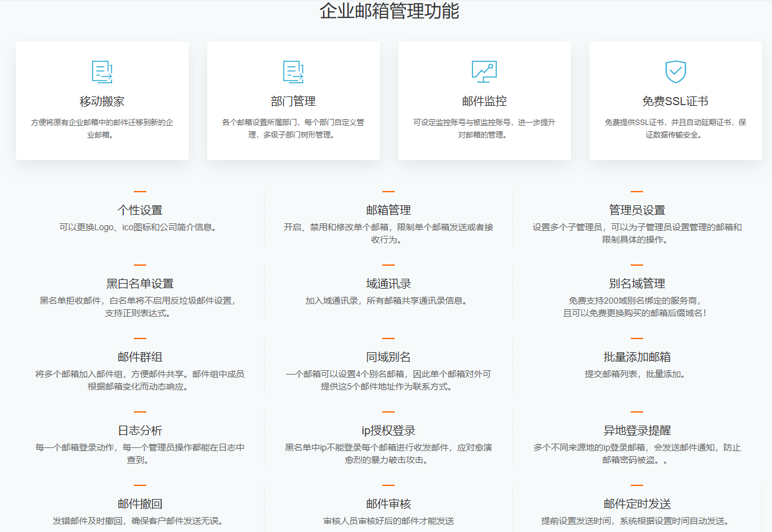Click the 邮件监控 monitoring chart icon
772x532 pixels.
click(x=484, y=72)
